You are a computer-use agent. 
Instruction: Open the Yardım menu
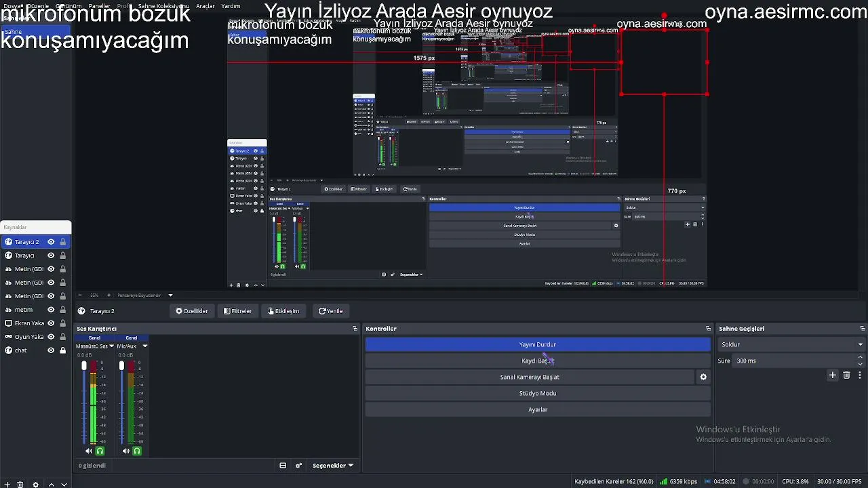click(x=231, y=6)
